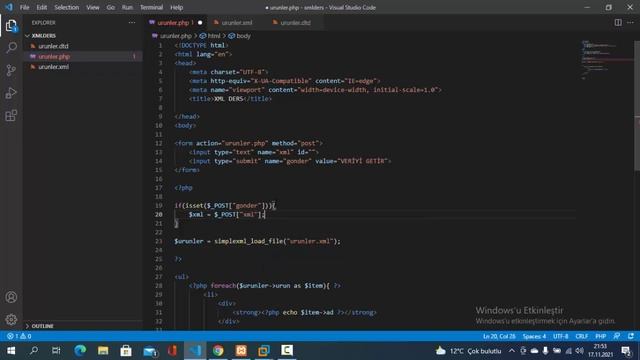Screen dimensions: 640x360
Task: Open the editor More Actions ellipsis
Action: [631, 22]
